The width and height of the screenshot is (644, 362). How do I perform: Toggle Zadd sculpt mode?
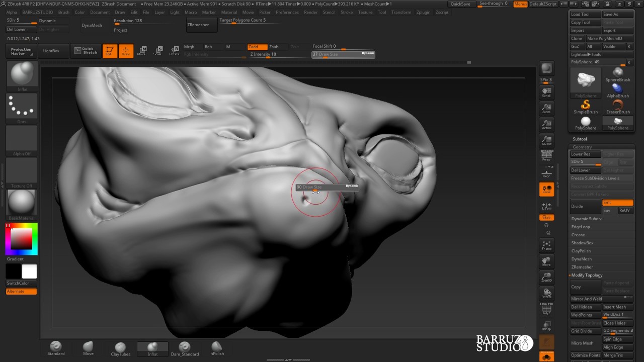[x=257, y=47]
